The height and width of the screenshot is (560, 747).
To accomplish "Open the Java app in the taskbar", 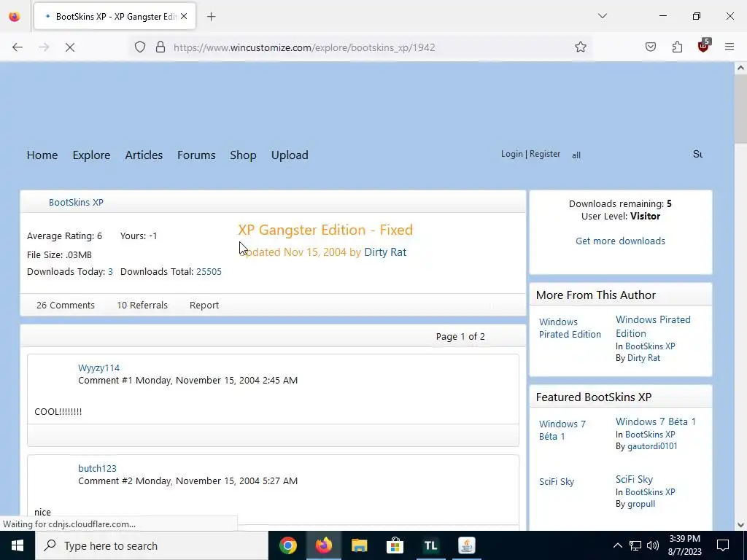I will tap(466, 545).
